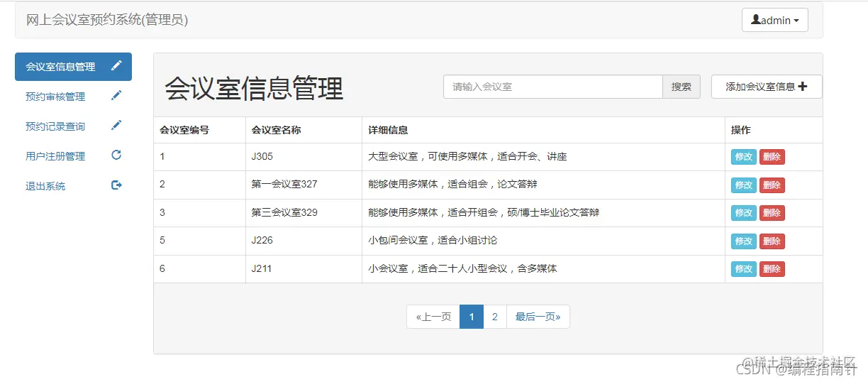This screenshot has height=382, width=868.
Task: Click refresh icon beside 用户注册管理
Action: (x=116, y=155)
